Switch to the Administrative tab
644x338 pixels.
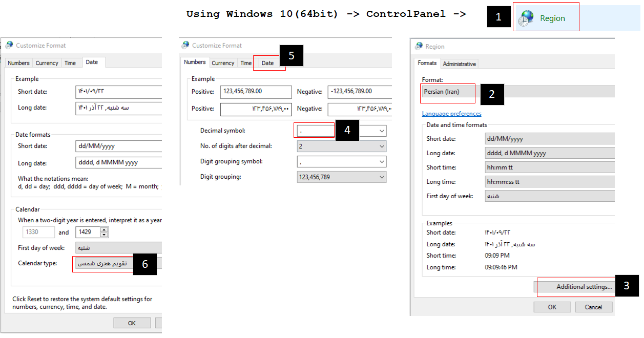point(459,64)
